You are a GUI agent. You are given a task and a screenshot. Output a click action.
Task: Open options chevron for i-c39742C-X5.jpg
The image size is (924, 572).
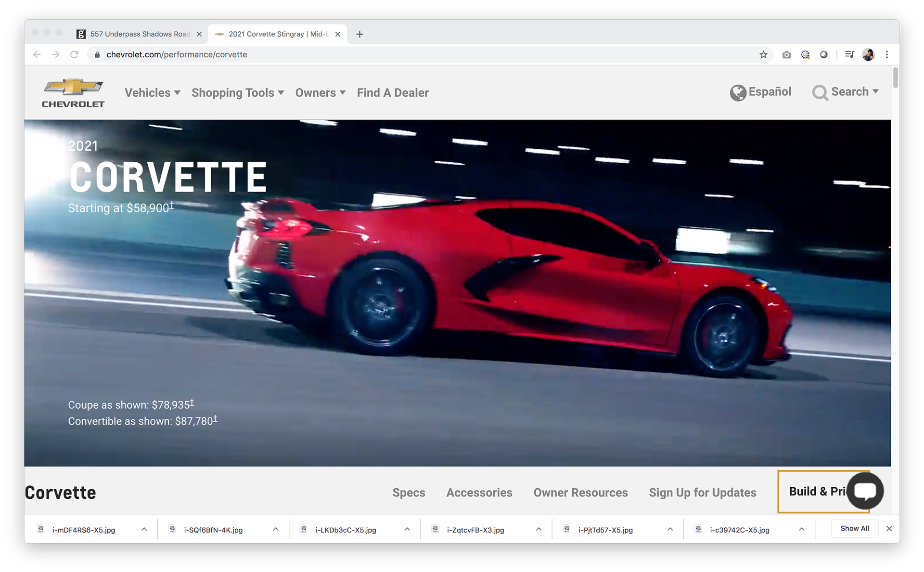click(802, 529)
